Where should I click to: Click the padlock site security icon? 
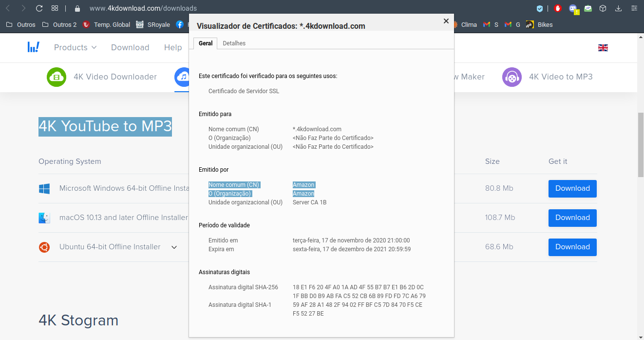pyautogui.click(x=77, y=8)
